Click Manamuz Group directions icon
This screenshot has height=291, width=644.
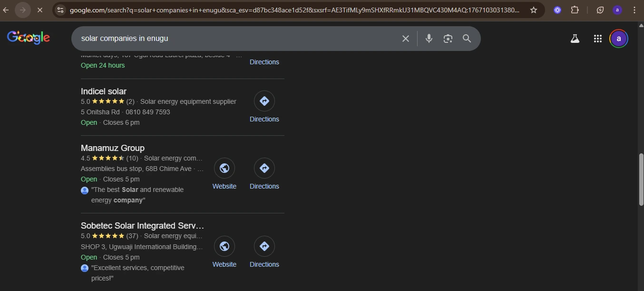264,168
